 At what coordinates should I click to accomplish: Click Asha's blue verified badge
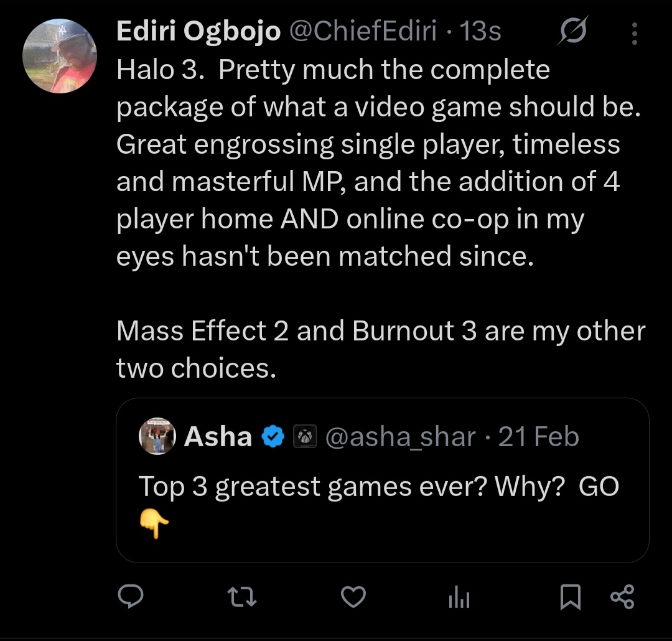coord(273,437)
